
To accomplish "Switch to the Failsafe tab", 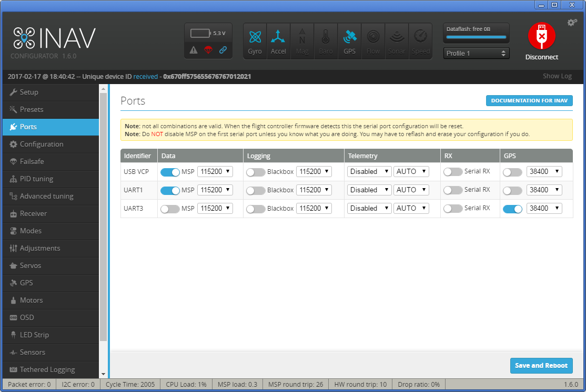I will point(51,161).
